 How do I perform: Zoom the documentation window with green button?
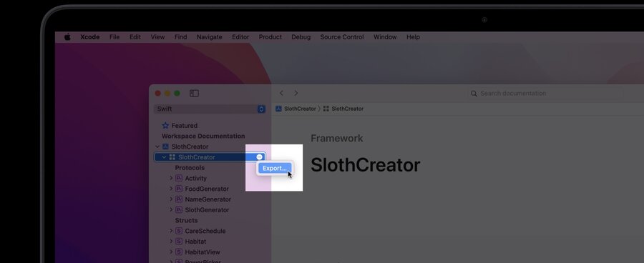(177, 94)
